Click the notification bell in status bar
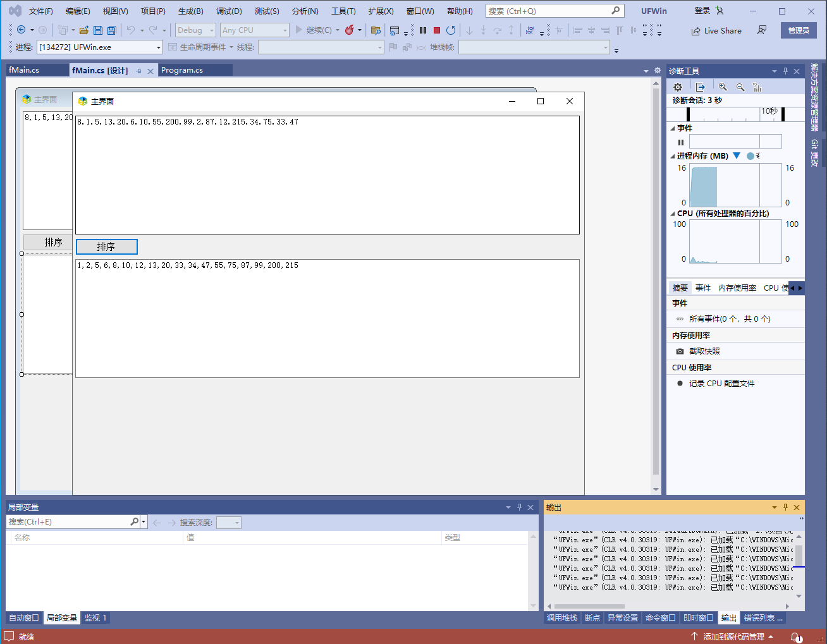 [x=796, y=637]
